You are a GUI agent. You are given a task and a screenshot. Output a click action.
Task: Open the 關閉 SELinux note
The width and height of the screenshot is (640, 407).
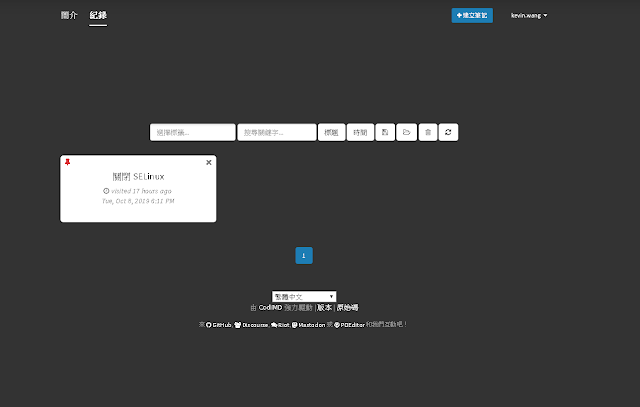[138, 176]
